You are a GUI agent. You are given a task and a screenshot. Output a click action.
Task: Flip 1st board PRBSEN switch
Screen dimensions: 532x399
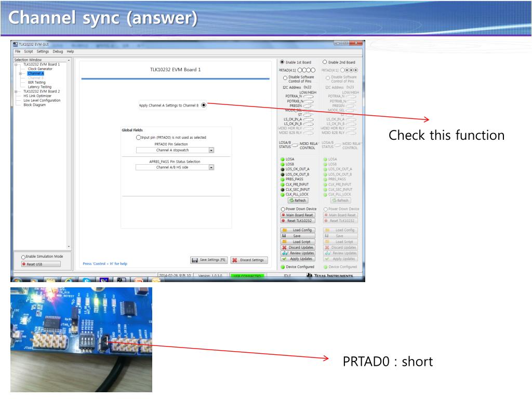click(308, 106)
